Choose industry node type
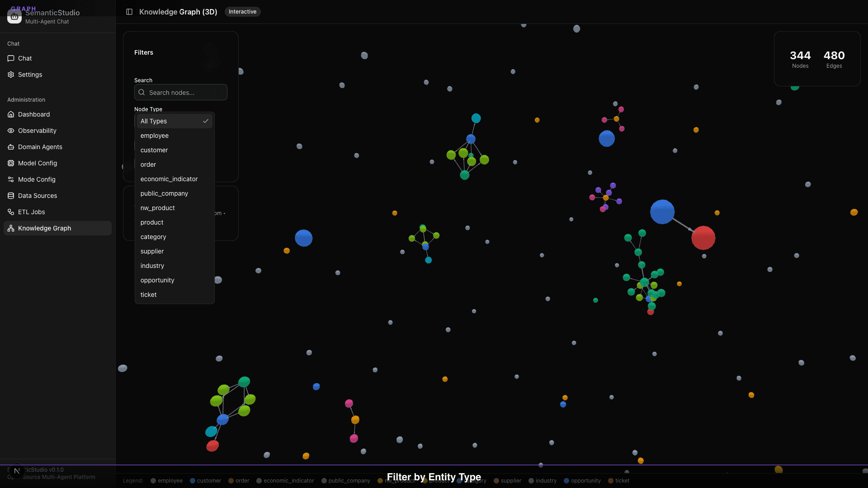The height and width of the screenshot is (488, 868). 175,266
